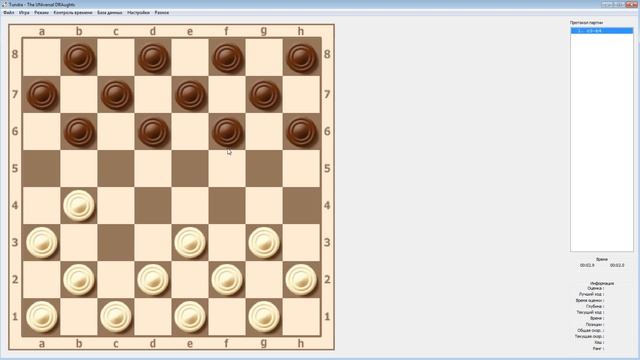The height and width of the screenshot is (360, 640).
Task: Click the white piece on c1
Action: pos(116,317)
